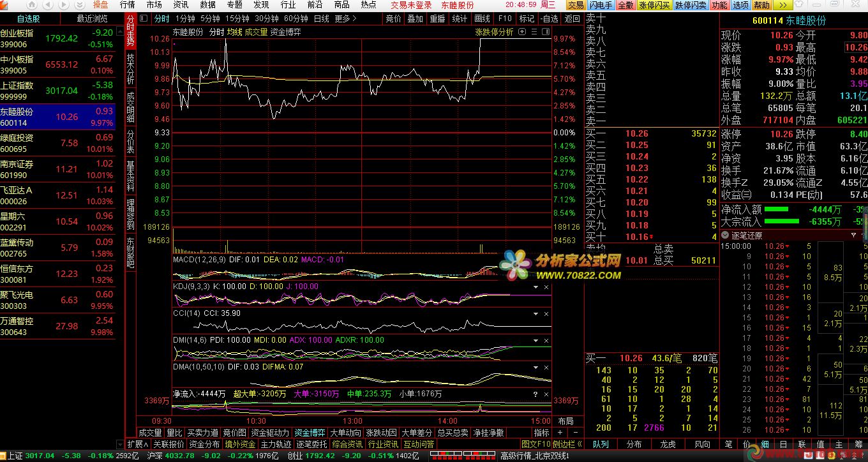Close the 净流入 capital flow panel
The image size is (868, 462).
pyautogui.click(x=546, y=394)
